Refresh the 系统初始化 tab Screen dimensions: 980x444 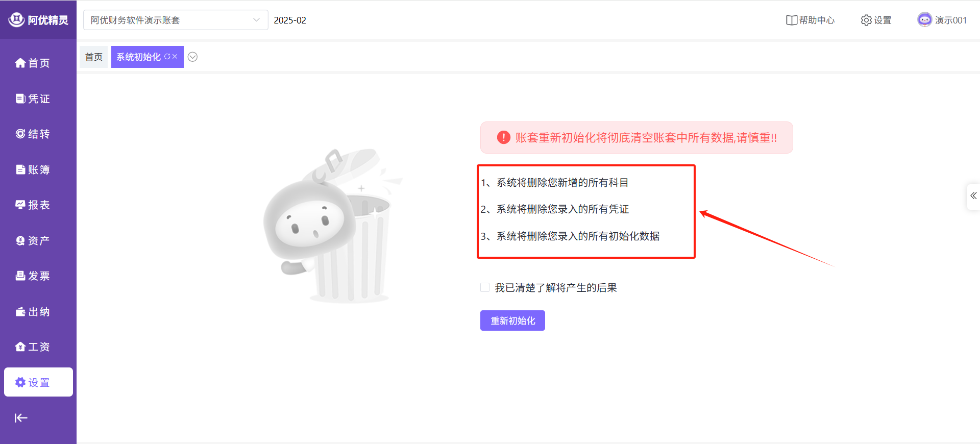tap(167, 57)
